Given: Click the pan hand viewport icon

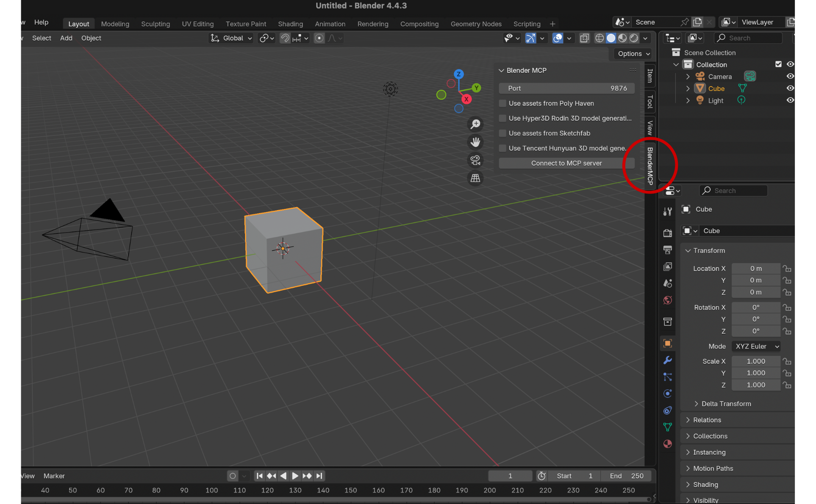Looking at the screenshot, I should [x=475, y=142].
